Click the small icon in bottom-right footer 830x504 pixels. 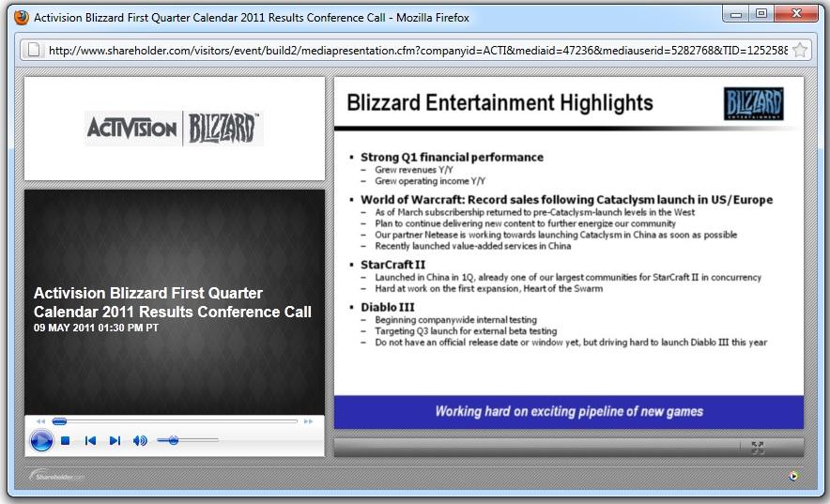point(793,476)
